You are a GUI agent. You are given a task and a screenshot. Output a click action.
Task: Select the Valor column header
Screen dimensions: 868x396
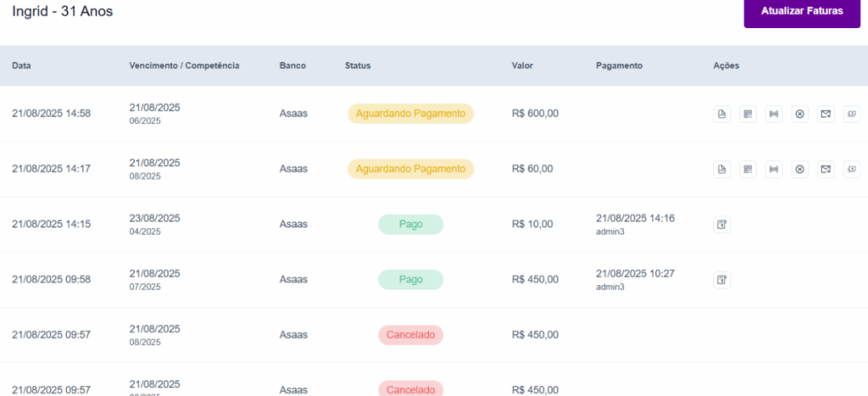pyautogui.click(x=522, y=65)
